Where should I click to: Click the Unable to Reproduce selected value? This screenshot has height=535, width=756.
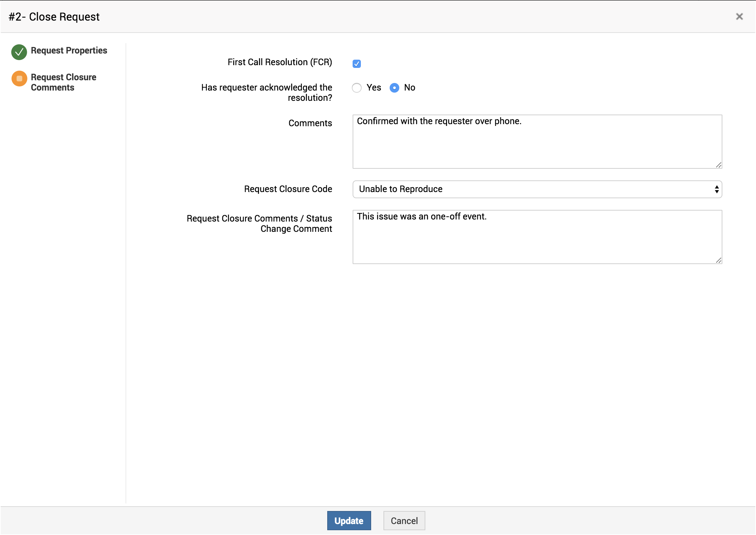[401, 189]
